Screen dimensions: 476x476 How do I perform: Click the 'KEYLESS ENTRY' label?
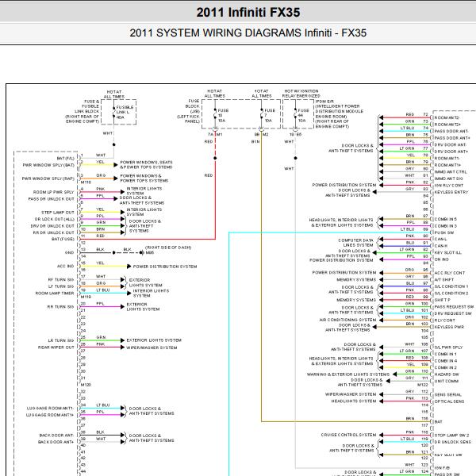[451, 192]
